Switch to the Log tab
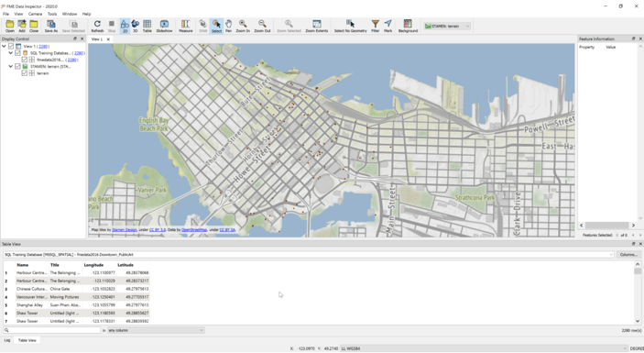The image size is (644, 353). [x=7, y=340]
